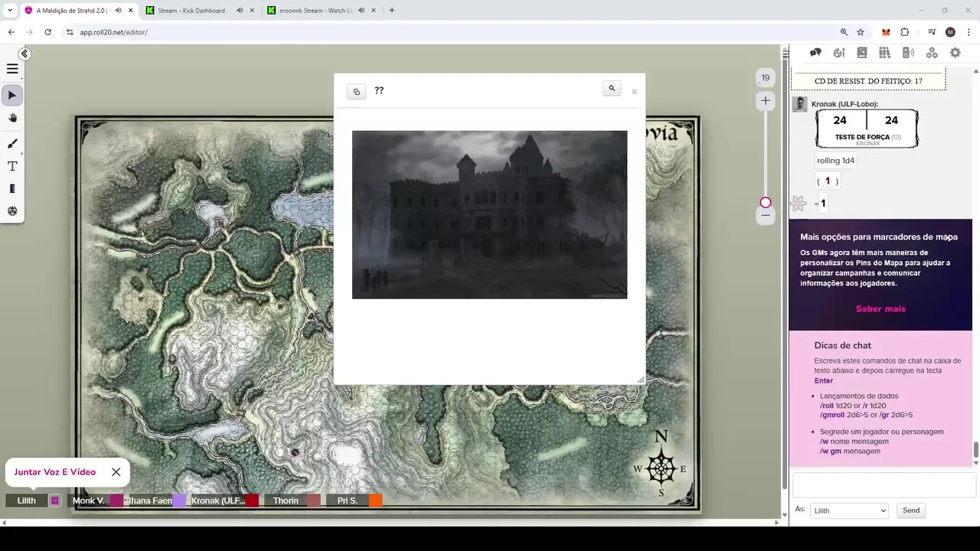980x551 pixels.
Task: Open the browser extensions puzzle icon
Action: pyautogui.click(x=905, y=32)
